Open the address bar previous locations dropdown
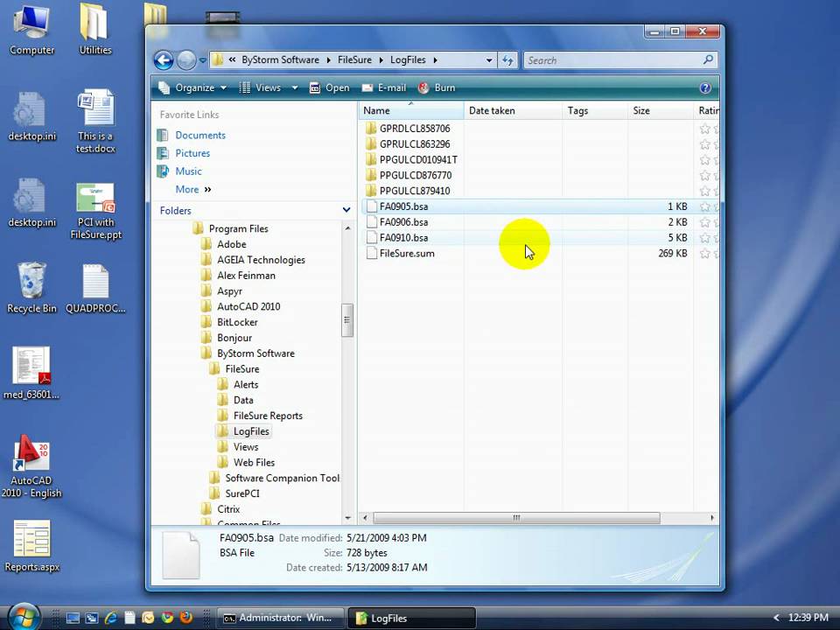This screenshot has width=840, height=630. (x=488, y=60)
